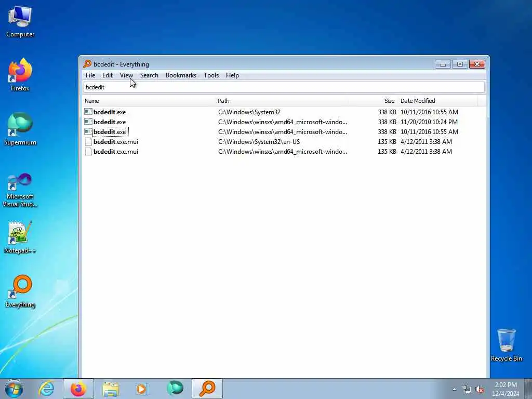532x399 pixels.
Task: Click the search box containing bcdedit
Action: tap(284, 87)
